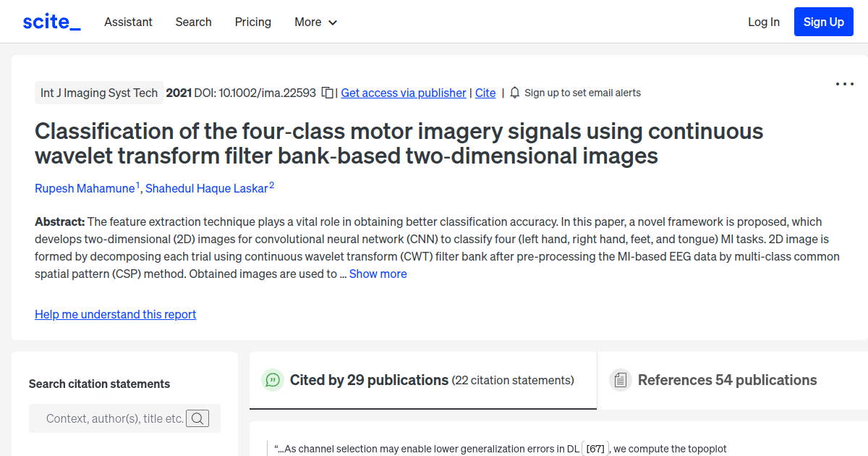The width and height of the screenshot is (868, 456).
Task: Click the Int J Imaging Syst Tech badge
Action: pos(98,93)
